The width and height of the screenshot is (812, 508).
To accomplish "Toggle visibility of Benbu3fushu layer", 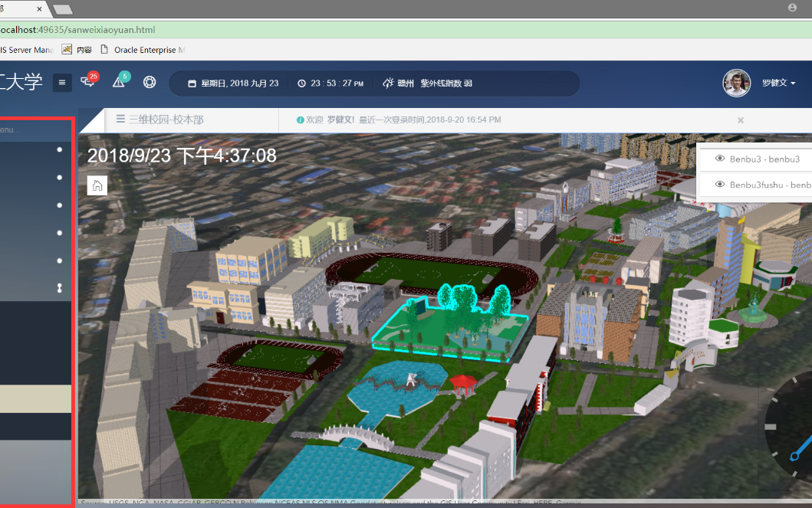I will (x=720, y=185).
